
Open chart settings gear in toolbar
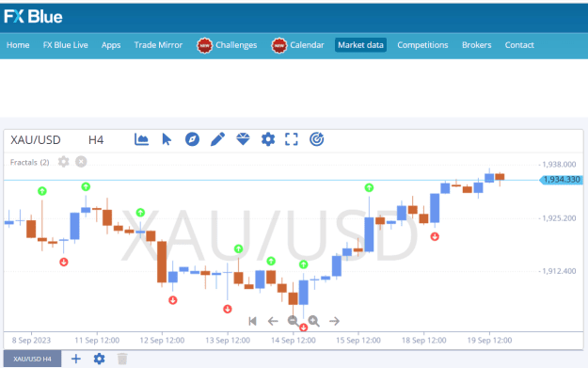[268, 139]
